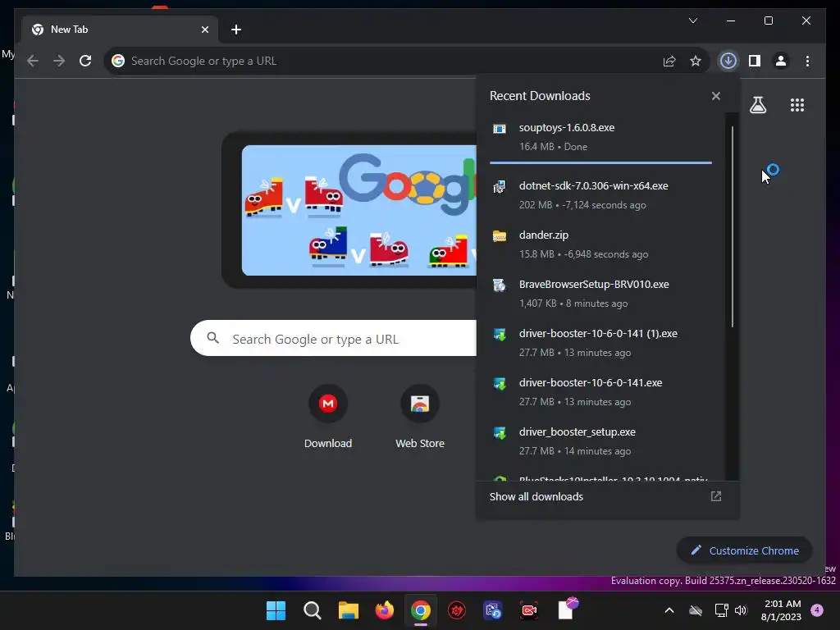Open driver-booster-10-6-0-141 (1).exe download
The image size is (840, 630).
(600, 343)
